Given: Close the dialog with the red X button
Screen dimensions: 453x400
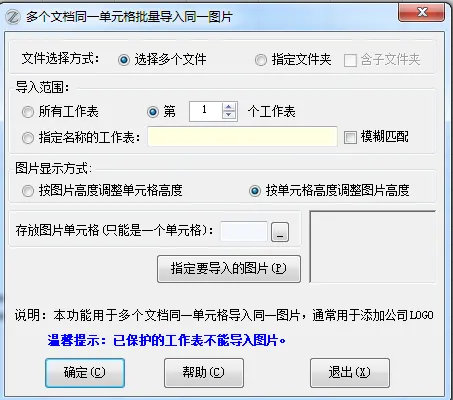Looking at the screenshot, I should (x=421, y=13).
